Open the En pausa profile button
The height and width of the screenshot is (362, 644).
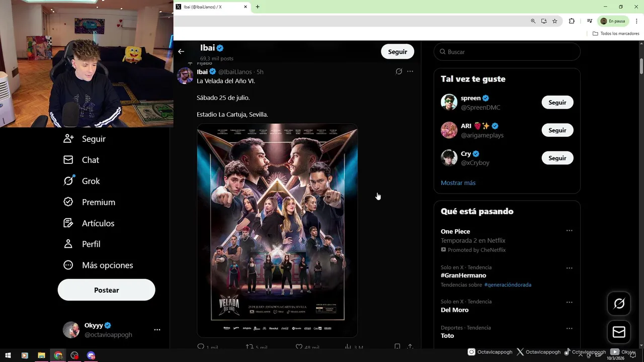613,21
